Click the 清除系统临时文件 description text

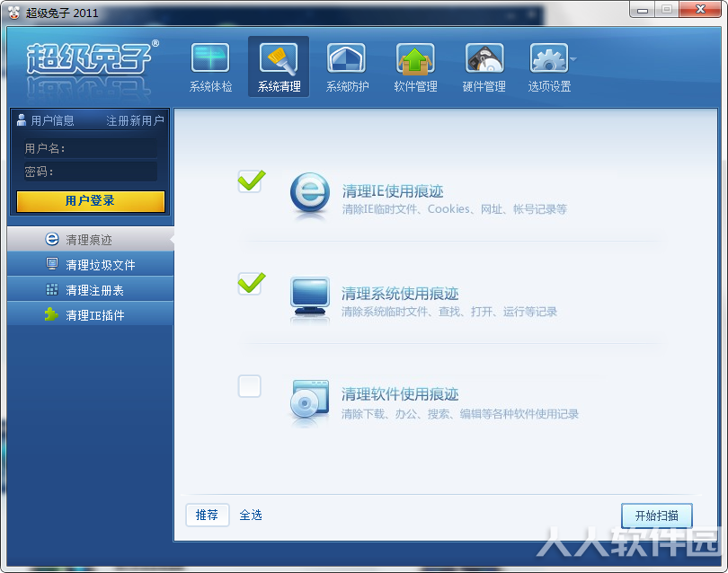click(449, 312)
